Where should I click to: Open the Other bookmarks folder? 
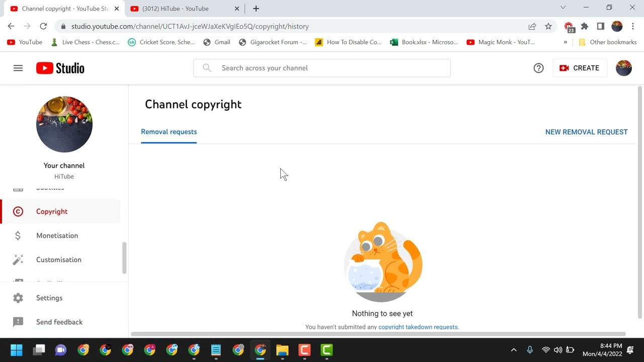608,42
